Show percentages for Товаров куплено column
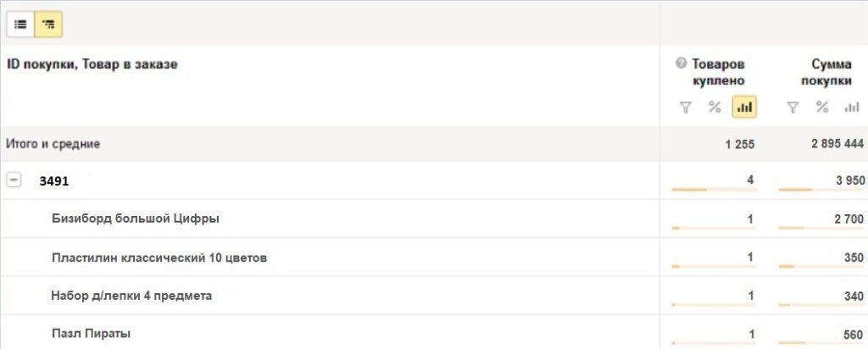Viewport: 868px width, 349px height. click(x=715, y=108)
